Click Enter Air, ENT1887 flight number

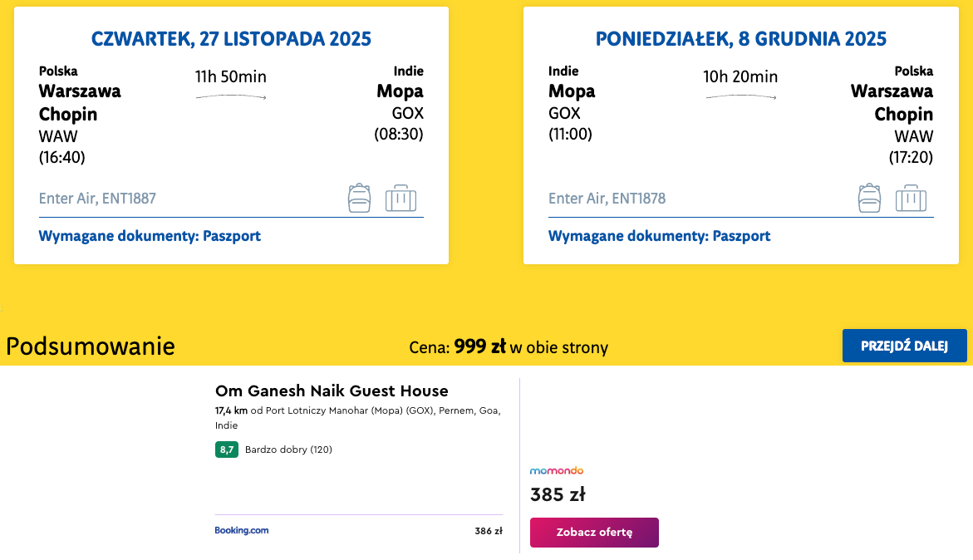coord(97,199)
